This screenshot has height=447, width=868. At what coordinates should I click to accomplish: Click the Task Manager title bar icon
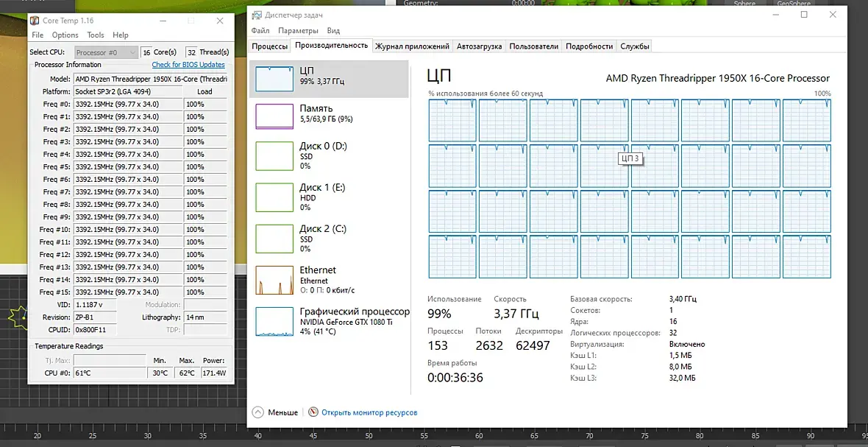tap(256, 15)
